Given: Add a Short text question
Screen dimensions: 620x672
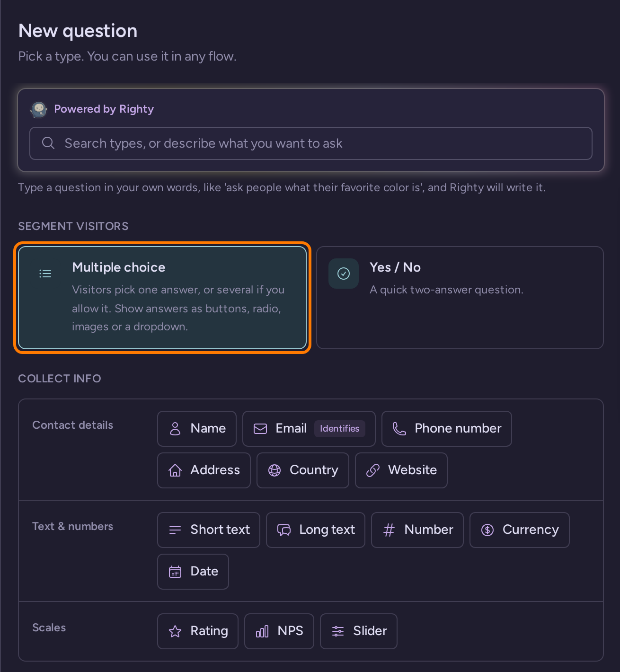Looking at the screenshot, I should point(209,530).
